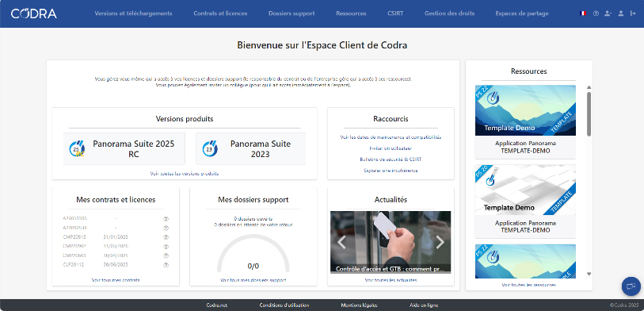Image resolution: width=644 pixels, height=311 pixels.
Task: Click Voir tous mes dossiers support link
Action: [x=253, y=280]
